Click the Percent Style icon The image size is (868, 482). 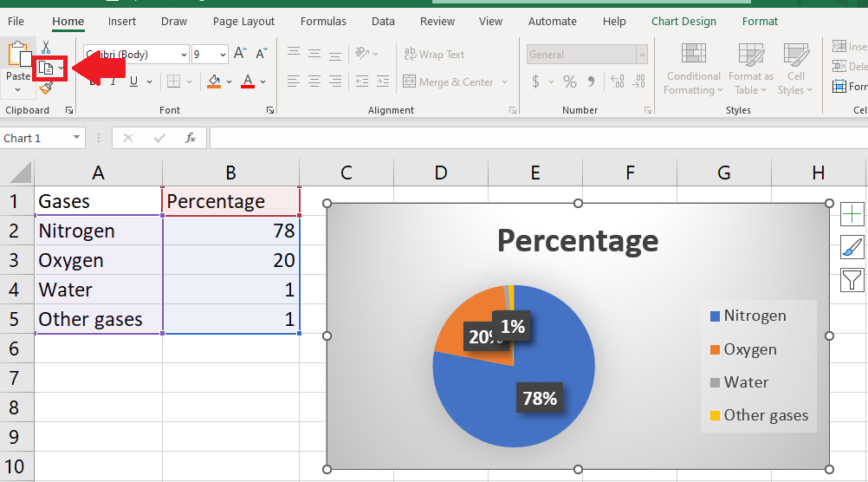pyautogui.click(x=570, y=82)
